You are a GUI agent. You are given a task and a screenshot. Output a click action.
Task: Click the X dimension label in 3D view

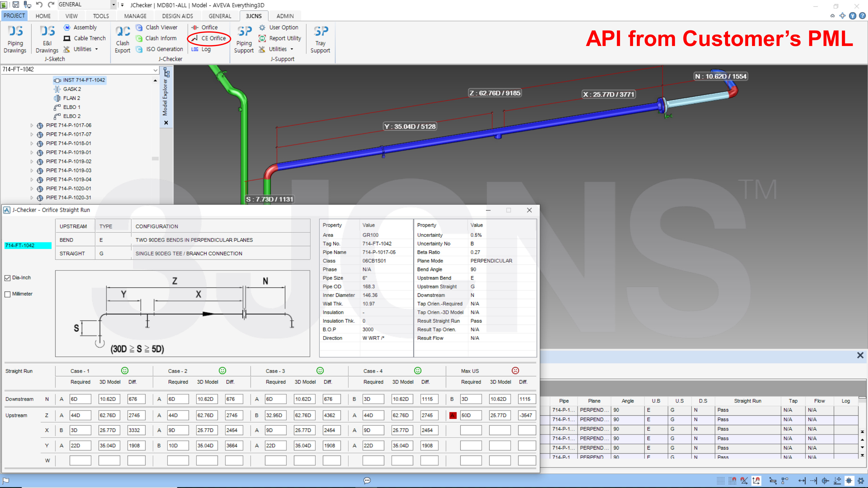(608, 95)
